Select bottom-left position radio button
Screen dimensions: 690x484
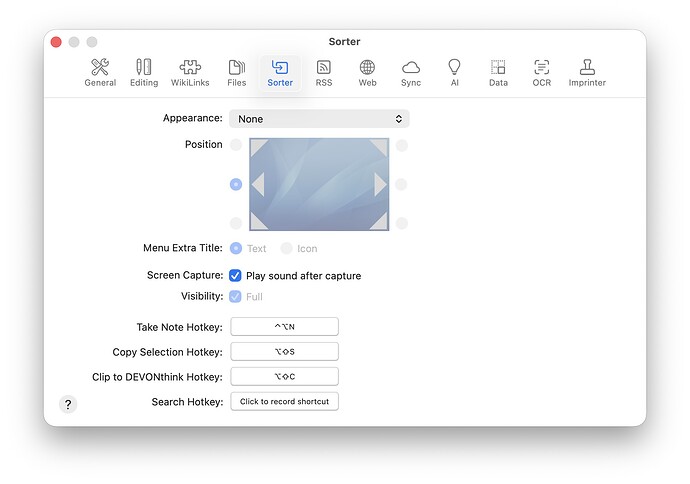236,223
